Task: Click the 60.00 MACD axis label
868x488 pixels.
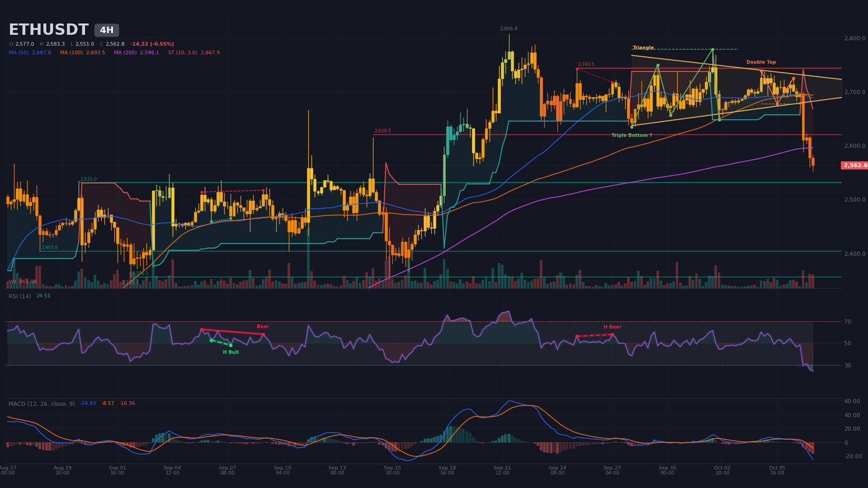Action: tap(852, 401)
